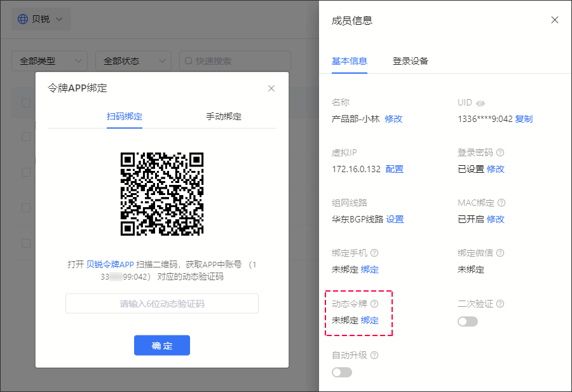Click the 1336****9:042 UID value

coord(485,119)
